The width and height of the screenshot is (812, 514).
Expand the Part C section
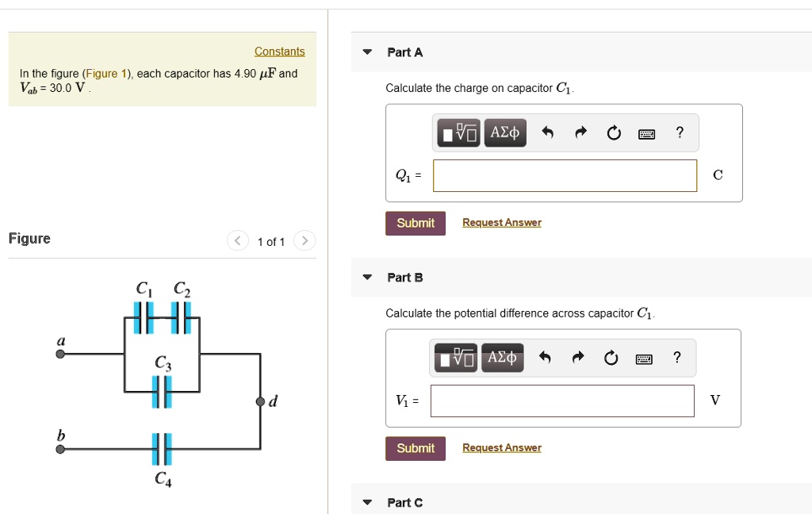coord(366,502)
